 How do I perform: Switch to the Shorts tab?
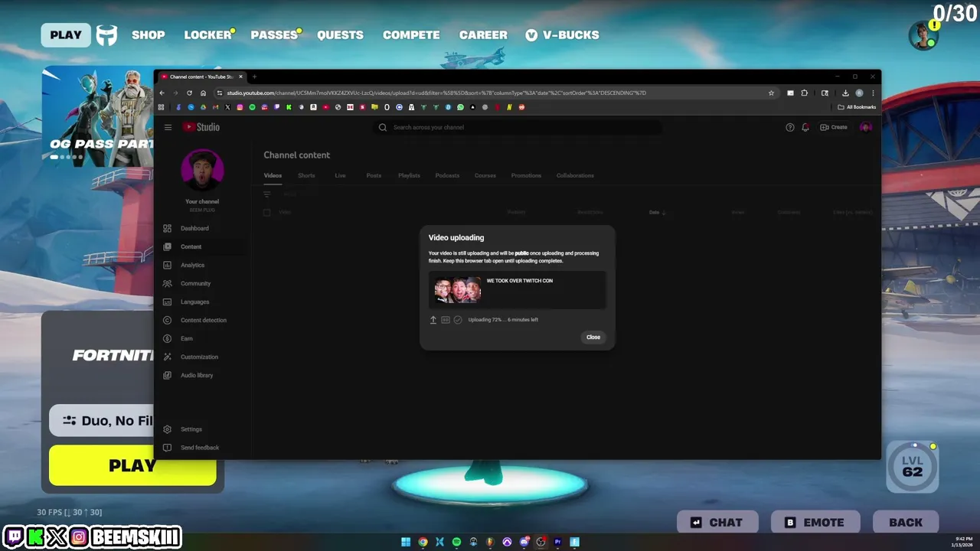(x=306, y=175)
